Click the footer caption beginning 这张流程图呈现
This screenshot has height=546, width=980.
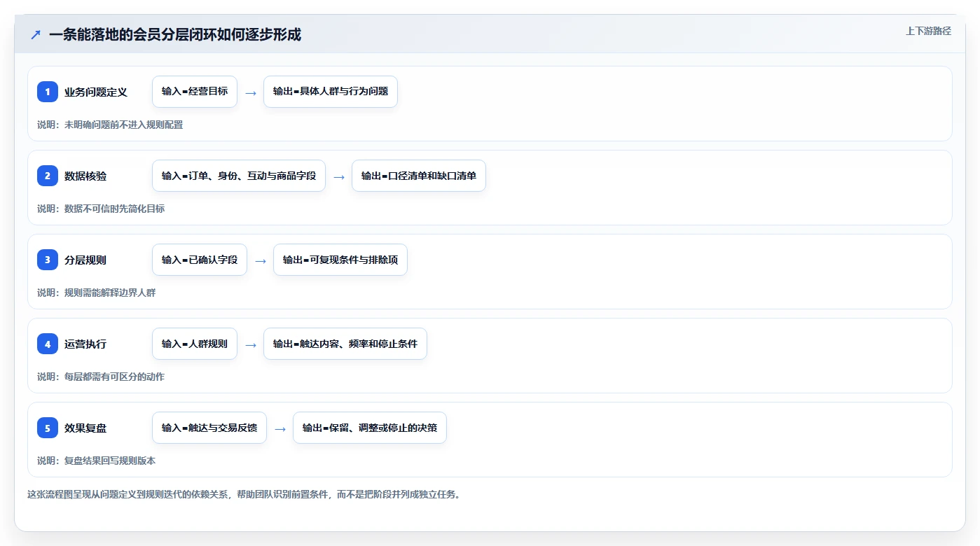pyautogui.click(x=244, y=494)
